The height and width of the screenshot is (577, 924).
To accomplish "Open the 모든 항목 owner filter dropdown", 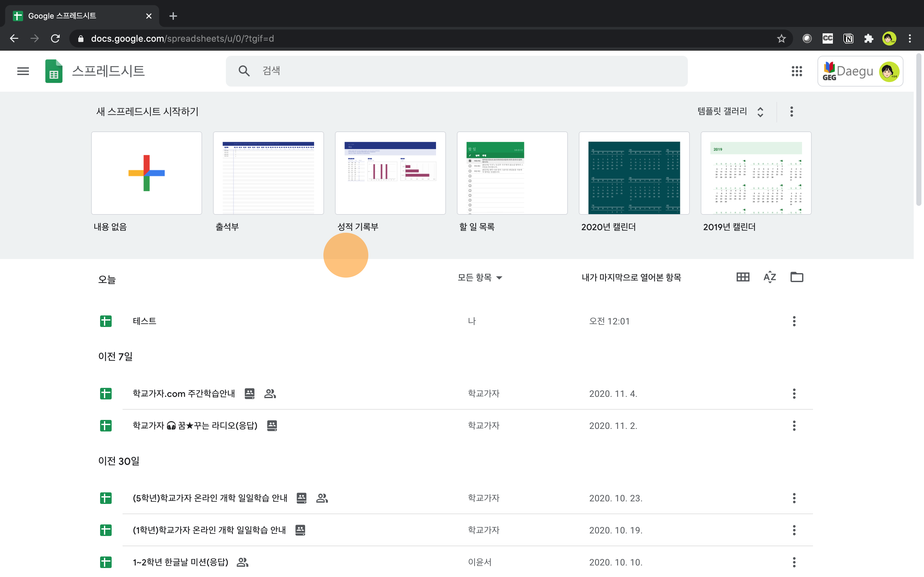I will tap(480, 277).
